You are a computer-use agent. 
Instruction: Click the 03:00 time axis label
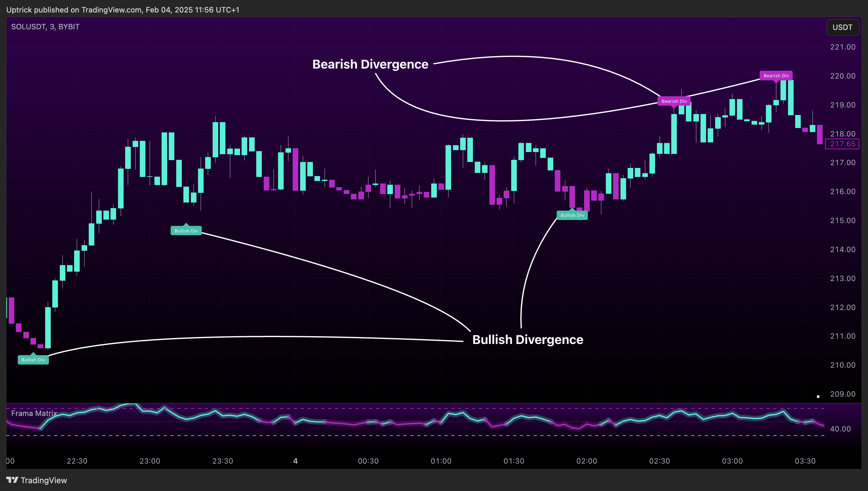coord(732,461)
